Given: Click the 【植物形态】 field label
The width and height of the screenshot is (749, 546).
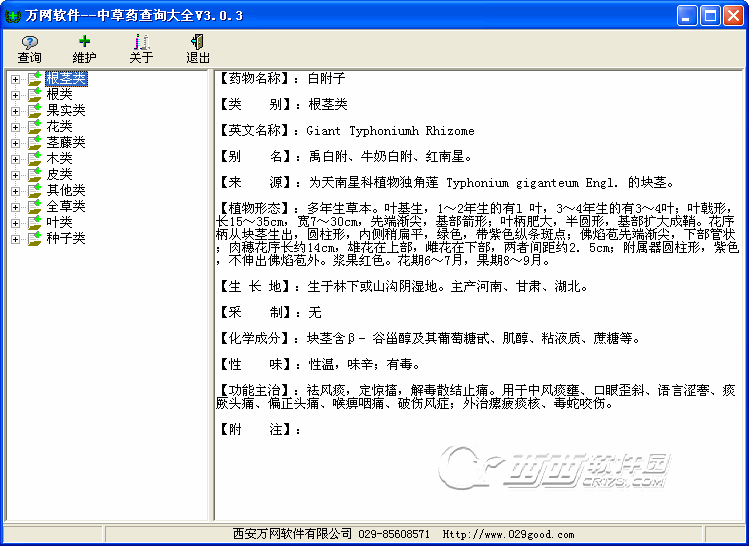Looking at the screenshot, I should 256,208.
